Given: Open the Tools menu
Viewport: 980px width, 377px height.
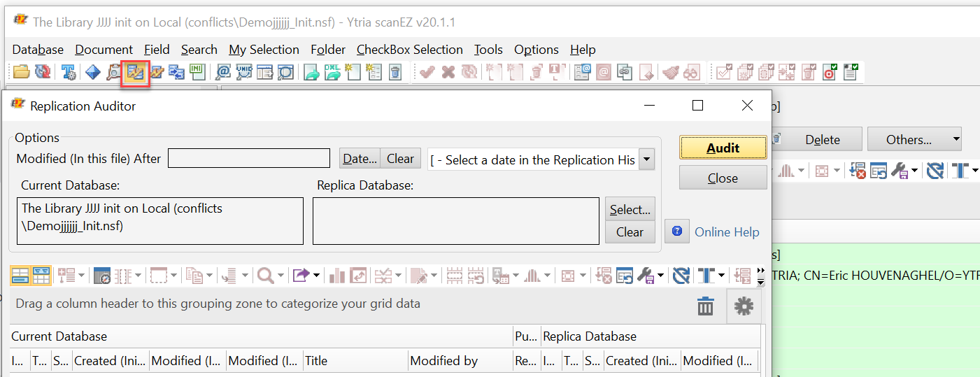Looking at the screenshot, I should point(488,50).
